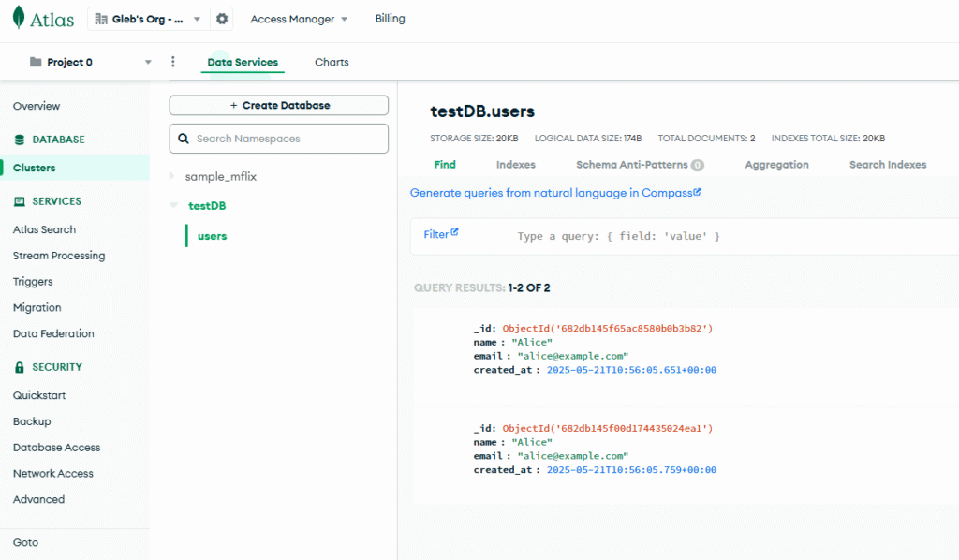Open Atlas Search in the sidebar
Screen dimensions: 959x560
[x=45, y=229]
